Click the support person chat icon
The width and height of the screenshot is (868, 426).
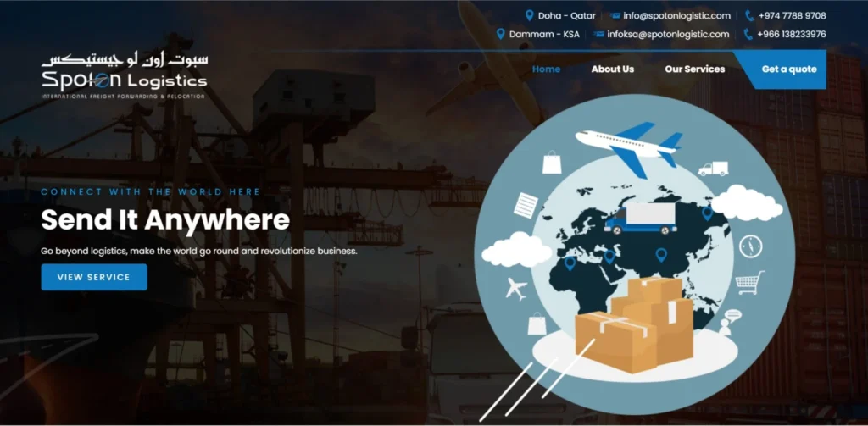click(730, 322)
